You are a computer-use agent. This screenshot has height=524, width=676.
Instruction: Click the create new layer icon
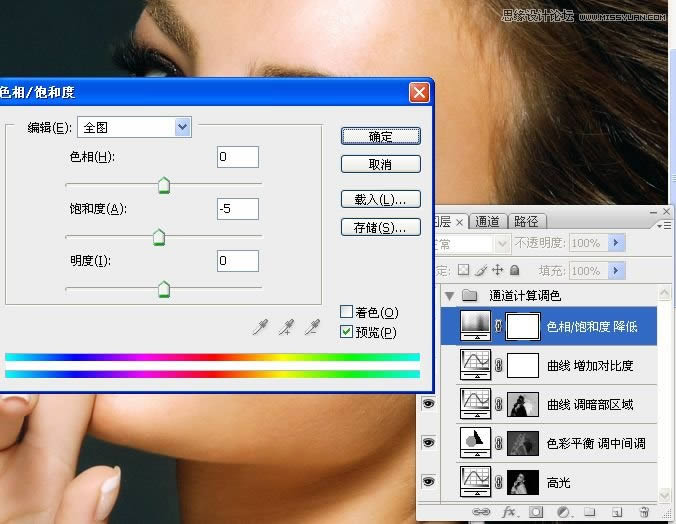(x=617, y=513)
